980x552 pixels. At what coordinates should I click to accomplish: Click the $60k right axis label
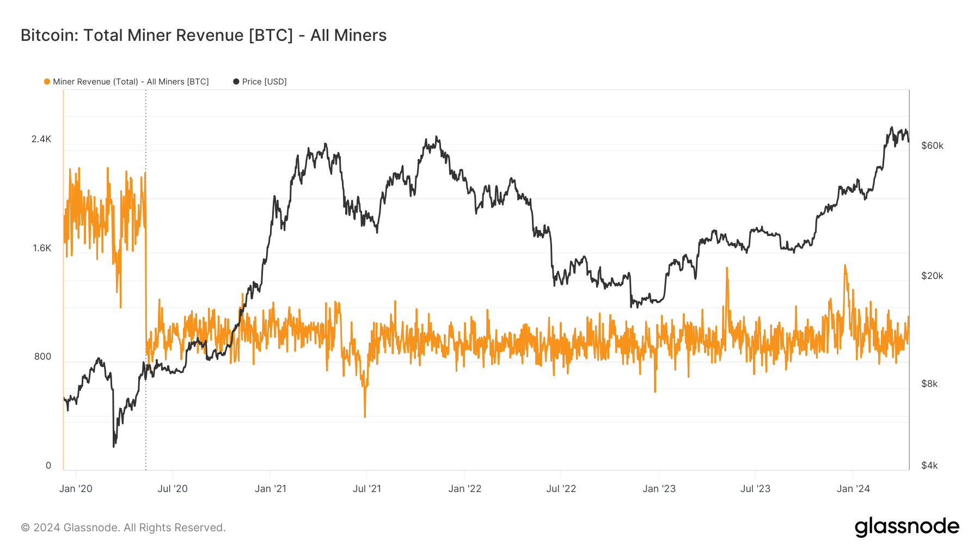(x=932, y=145)
